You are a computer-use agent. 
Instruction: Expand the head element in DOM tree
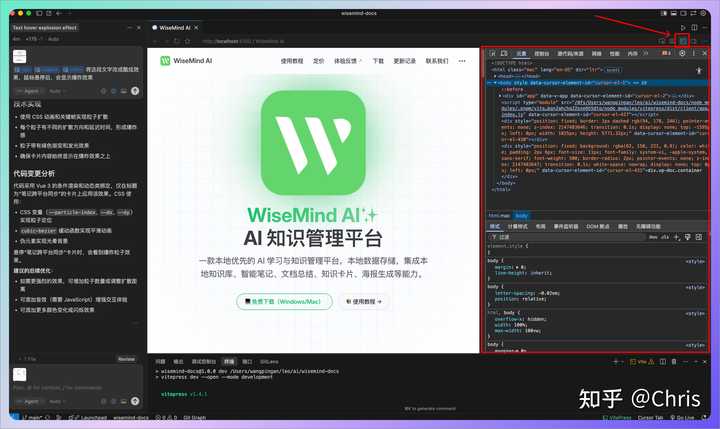click(495, 76)
